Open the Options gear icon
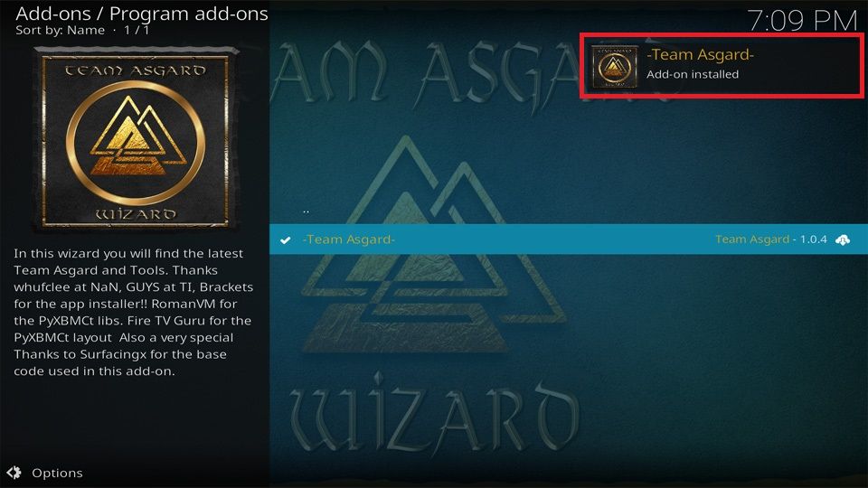The image size is (868, 488). [14, 473]
